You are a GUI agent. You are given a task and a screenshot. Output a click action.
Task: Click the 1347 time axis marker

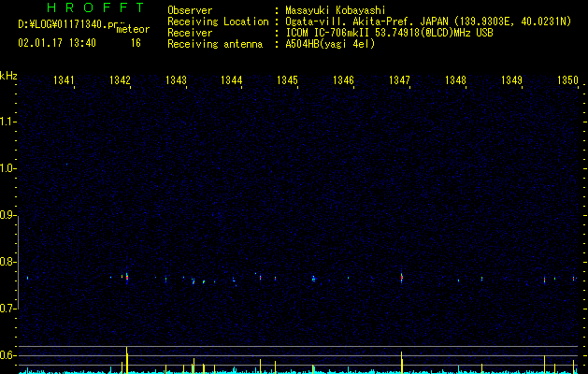click(400, 79)
